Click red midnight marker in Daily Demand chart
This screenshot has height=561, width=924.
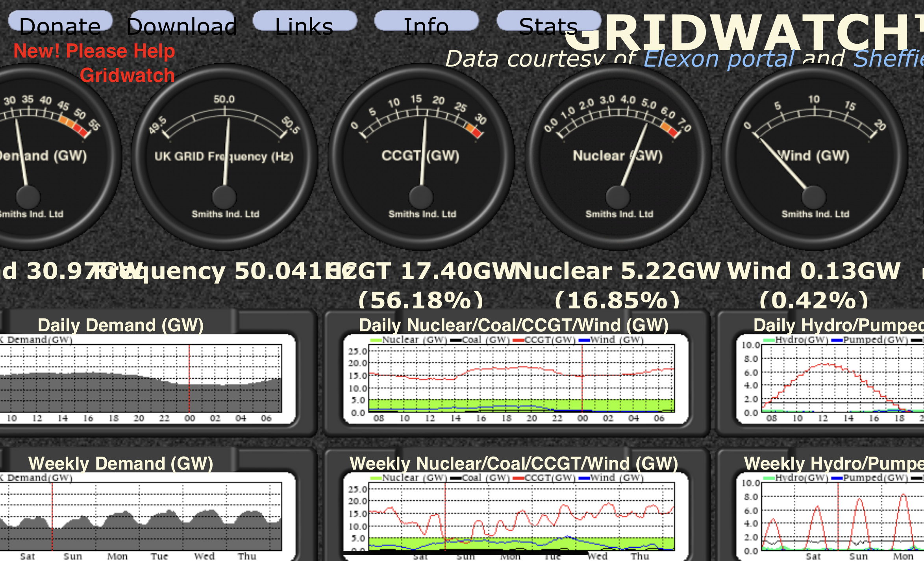click(189, 378)
